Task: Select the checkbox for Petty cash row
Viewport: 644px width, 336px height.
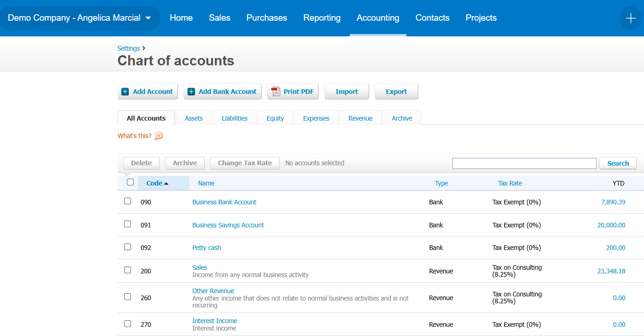Action: pos(127,247)
